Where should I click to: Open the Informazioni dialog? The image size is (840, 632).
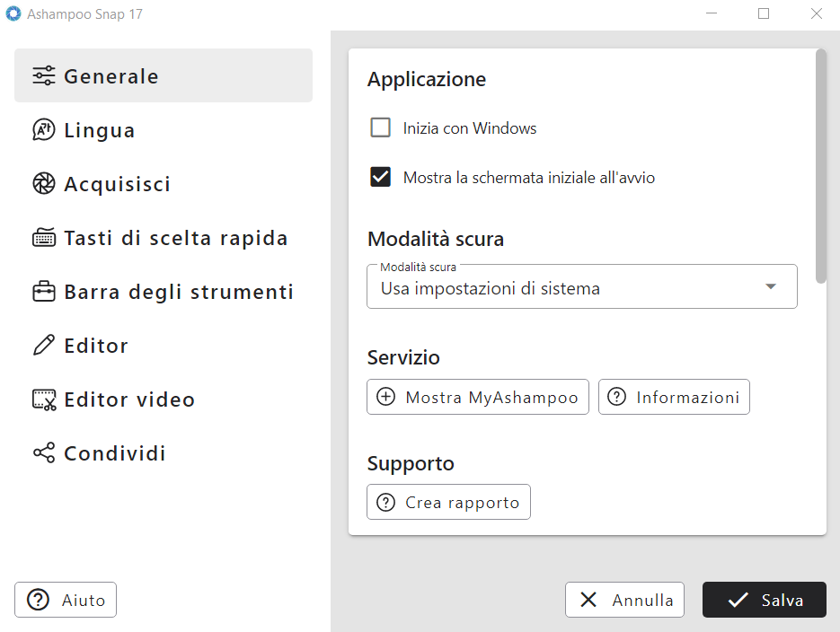pos(674,397)
